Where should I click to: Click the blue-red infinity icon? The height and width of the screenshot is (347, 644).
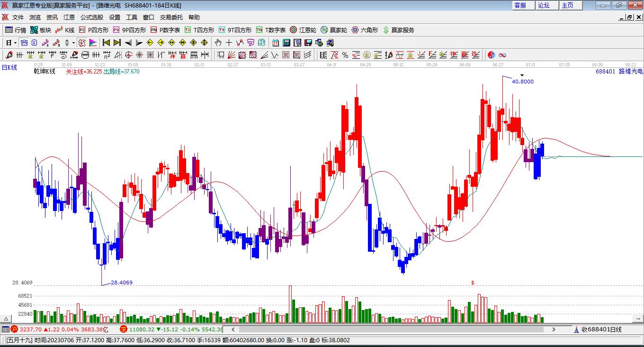click(502, 55)
